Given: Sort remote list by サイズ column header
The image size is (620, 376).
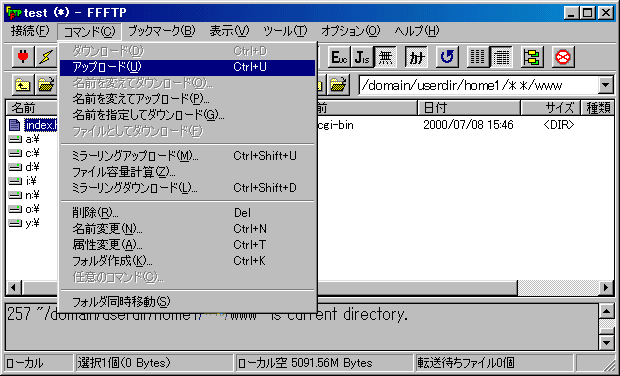Looking at the screenshot, I should click(x=550, y=108).
